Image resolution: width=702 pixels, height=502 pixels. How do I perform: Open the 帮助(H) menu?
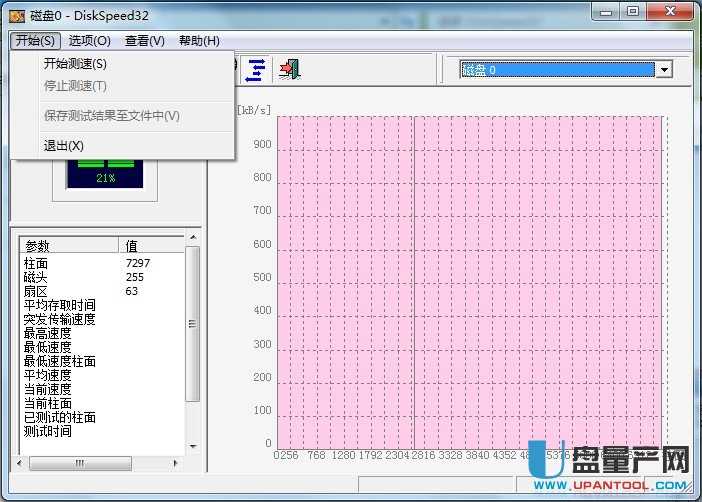pos(199,40)
